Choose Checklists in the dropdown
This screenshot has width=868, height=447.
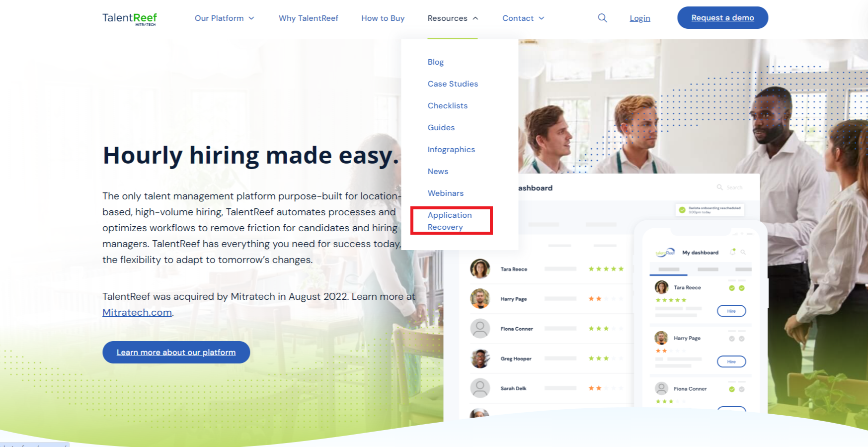tap(447, 106)
